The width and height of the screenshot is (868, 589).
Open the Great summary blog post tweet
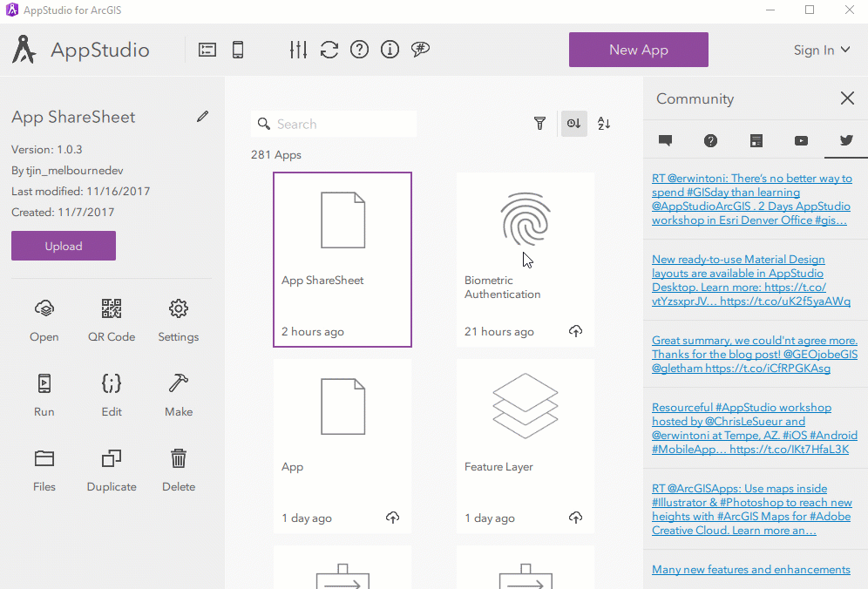click(755, 355)
